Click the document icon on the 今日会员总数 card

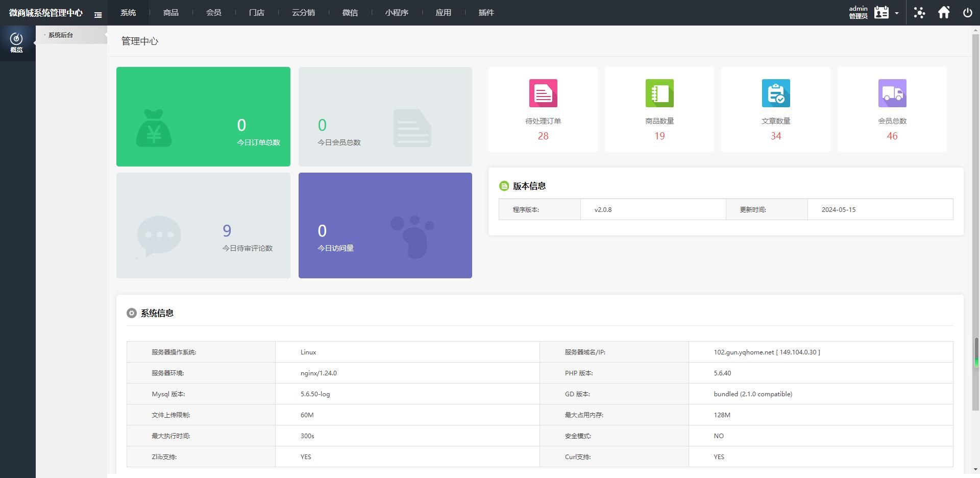point(412,128)
